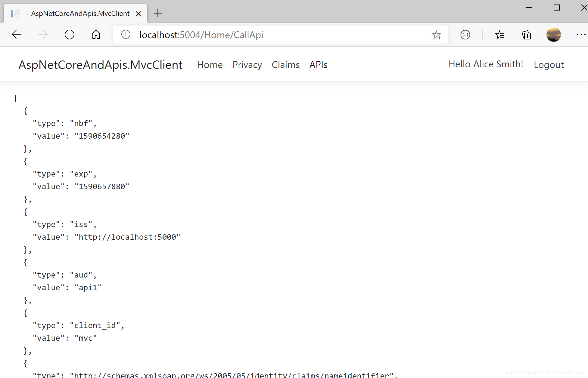This screenshot has height=378, width=588.
Task: Open the Privacy page
Action: tap(247, 64)
